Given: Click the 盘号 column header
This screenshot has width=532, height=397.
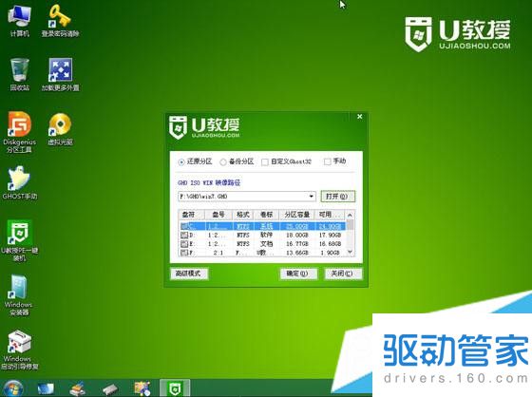Looking at the screenshot, I should point(218,215).
